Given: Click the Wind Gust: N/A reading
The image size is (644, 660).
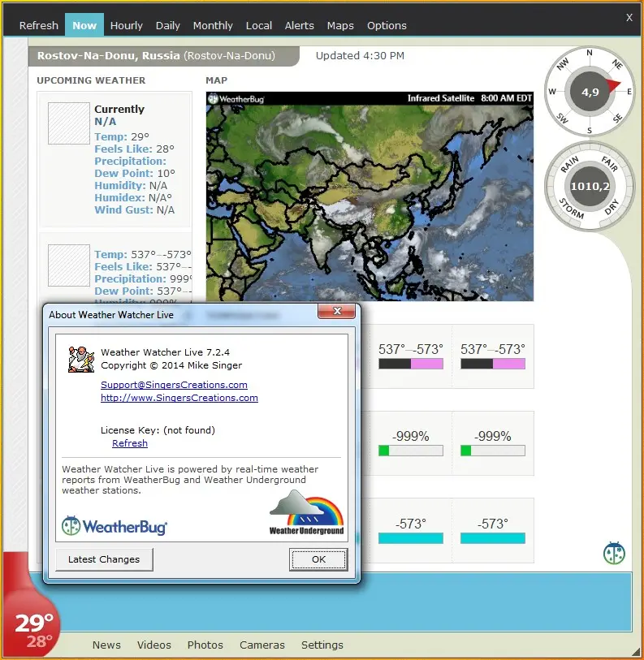Looking at the screenshot, I should pos(134,209).
